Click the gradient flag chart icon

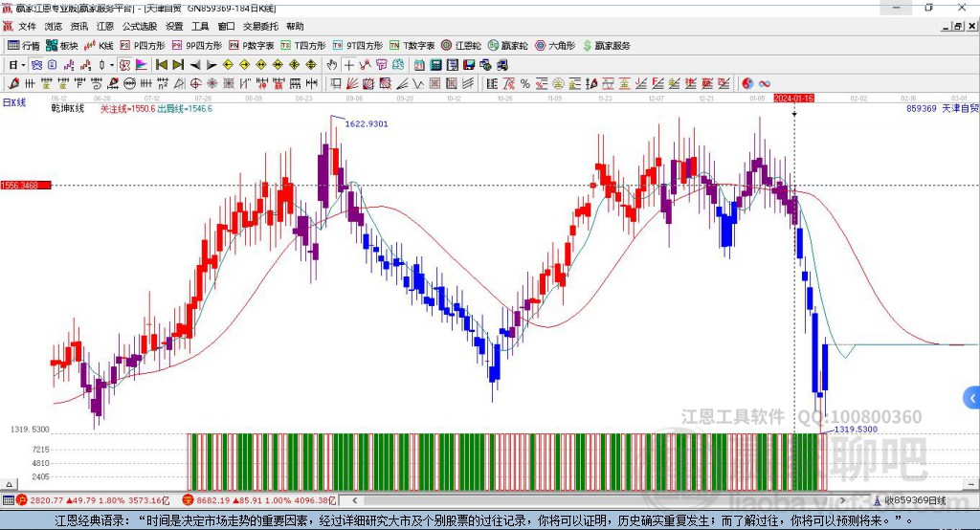pyautogui.click(x=142, y=65)
